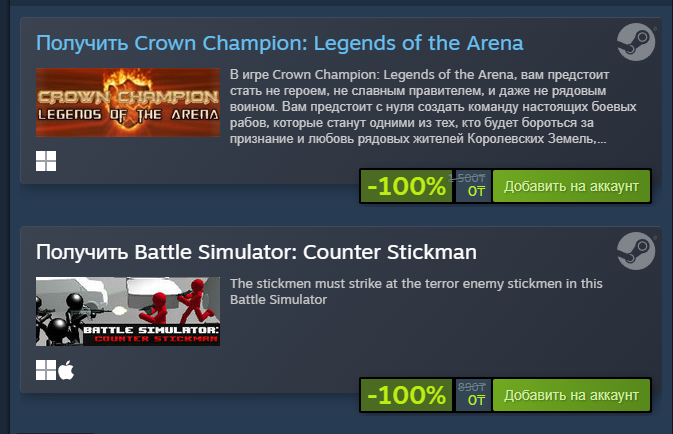Viewport: 673px width, 434px height.
Task: Click the Apple macOS icon for Battle Simulator
Action: click(67, 370)
